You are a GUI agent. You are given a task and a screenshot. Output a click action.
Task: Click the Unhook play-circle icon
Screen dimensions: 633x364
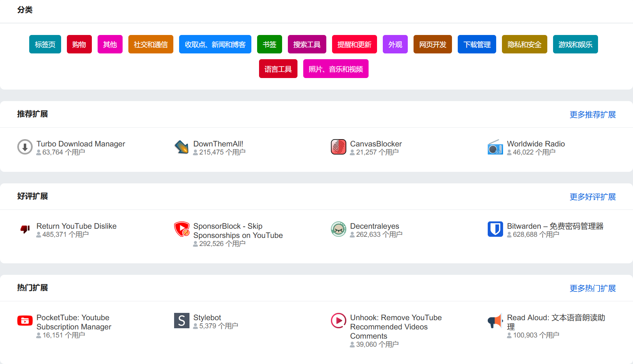(x=338, y=321)
